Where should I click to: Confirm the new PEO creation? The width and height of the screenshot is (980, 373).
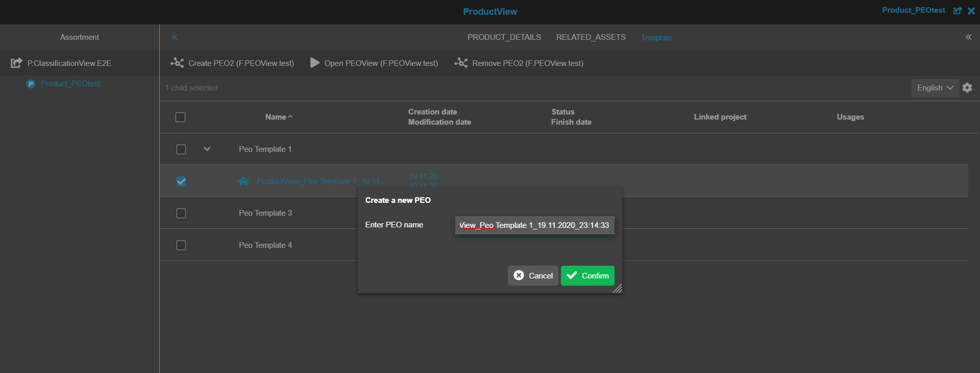(x=587, y=275)
